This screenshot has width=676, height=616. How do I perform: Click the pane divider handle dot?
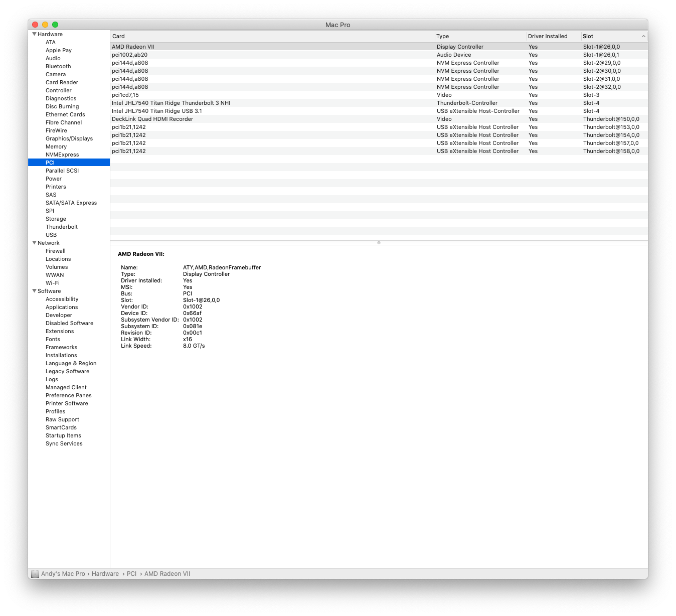coord(379,243)
